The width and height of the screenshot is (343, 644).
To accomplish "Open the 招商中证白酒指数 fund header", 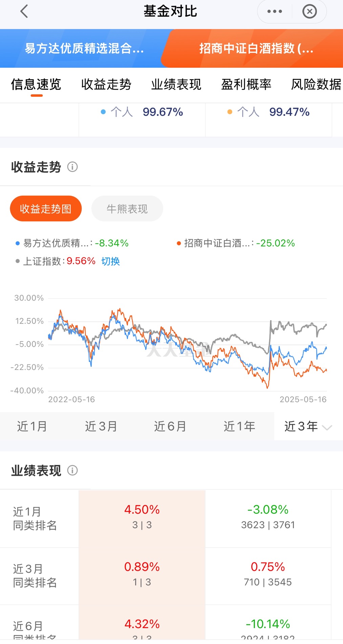I will point(256,48).
